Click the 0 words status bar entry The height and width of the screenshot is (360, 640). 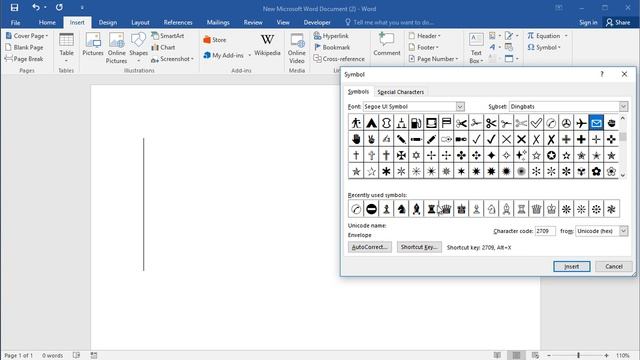tap(52, 356)
